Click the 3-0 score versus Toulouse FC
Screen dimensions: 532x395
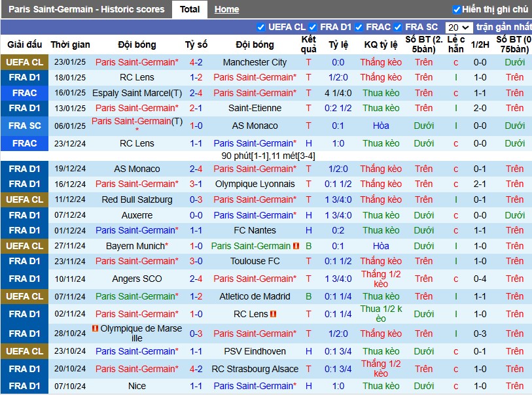coord(196,261)
